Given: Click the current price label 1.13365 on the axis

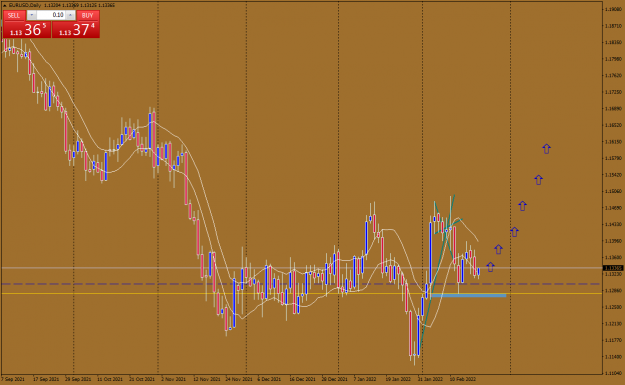Looking at the screenshot, I should [613, 268].
